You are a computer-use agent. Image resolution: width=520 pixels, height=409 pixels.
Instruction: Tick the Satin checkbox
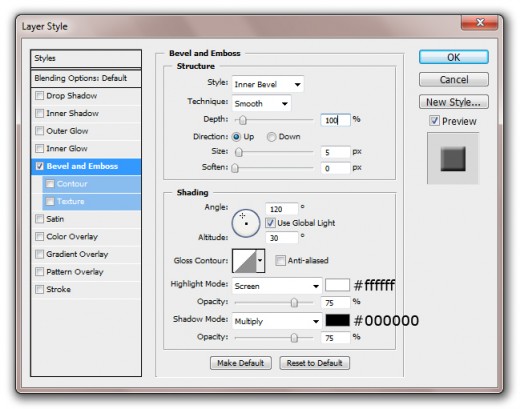39,219
